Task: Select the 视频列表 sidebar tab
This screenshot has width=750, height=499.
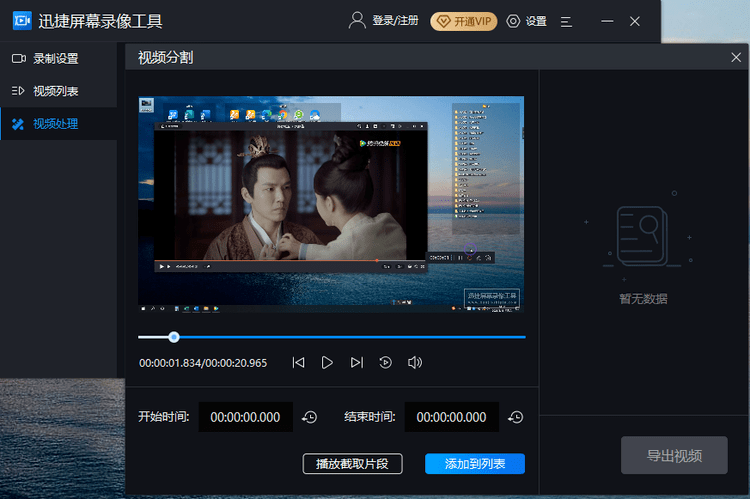Action: tap(58, 91)
